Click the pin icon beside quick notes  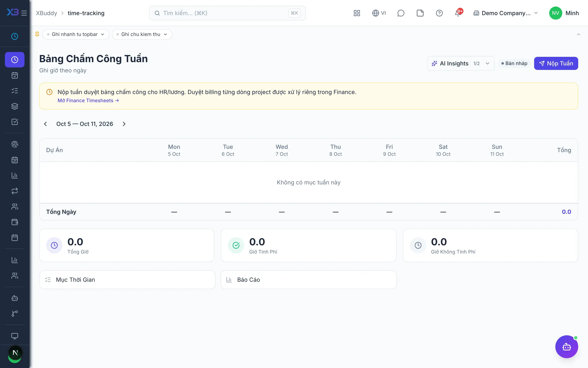(37, 34)
